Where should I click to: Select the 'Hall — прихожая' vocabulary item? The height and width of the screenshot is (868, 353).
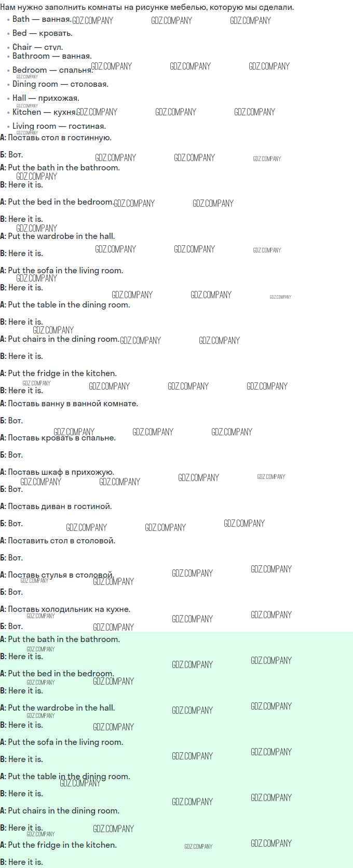46,98
